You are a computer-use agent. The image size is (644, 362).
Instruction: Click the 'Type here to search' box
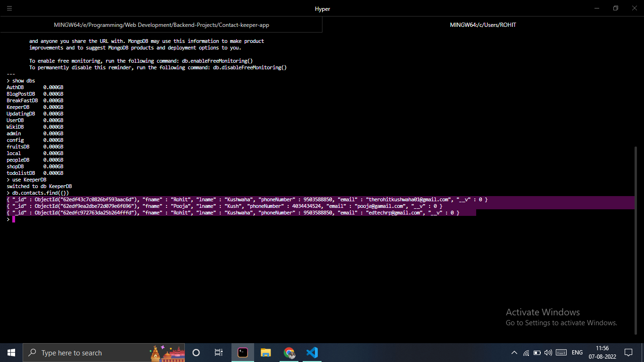click(x=104, y=353)
